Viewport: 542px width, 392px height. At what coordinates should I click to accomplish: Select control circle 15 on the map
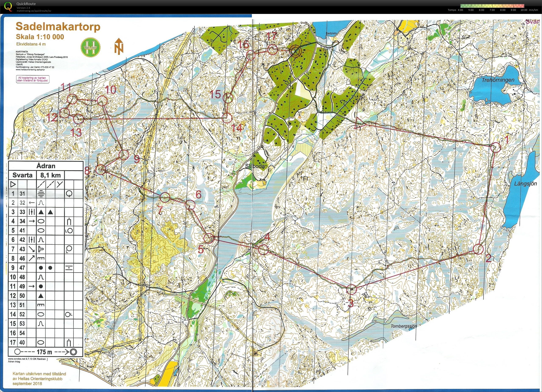tap(228, 98)
